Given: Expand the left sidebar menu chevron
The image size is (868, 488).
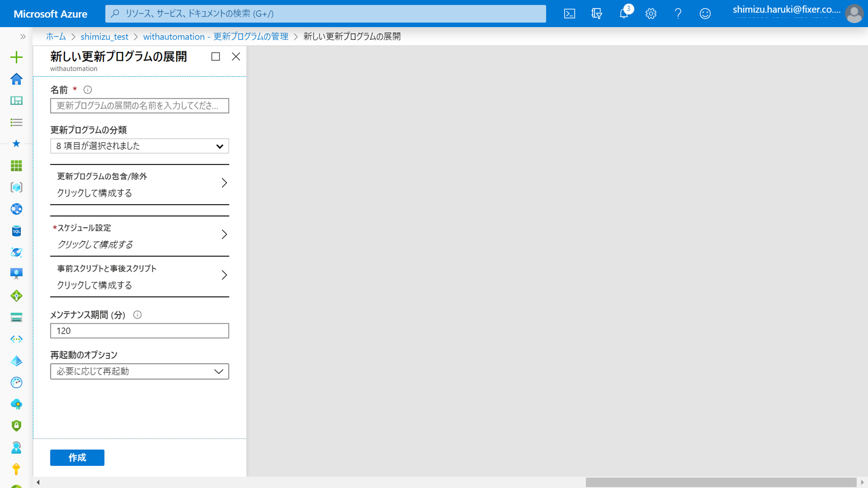Looking at the screenshot, I should click(x=23, y=37).
